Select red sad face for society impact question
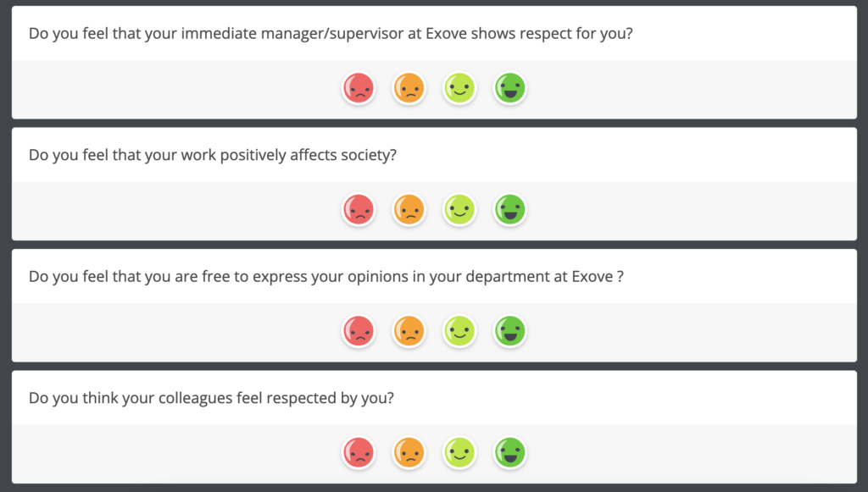Image resolution: width=868 pixels, height=492 pixels. pos(359,209)
